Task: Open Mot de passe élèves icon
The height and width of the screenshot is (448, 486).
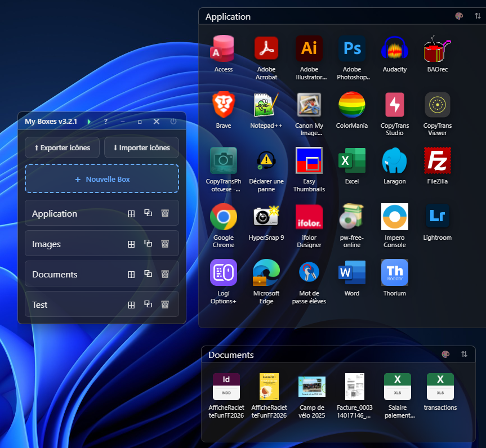Action: 309,272
